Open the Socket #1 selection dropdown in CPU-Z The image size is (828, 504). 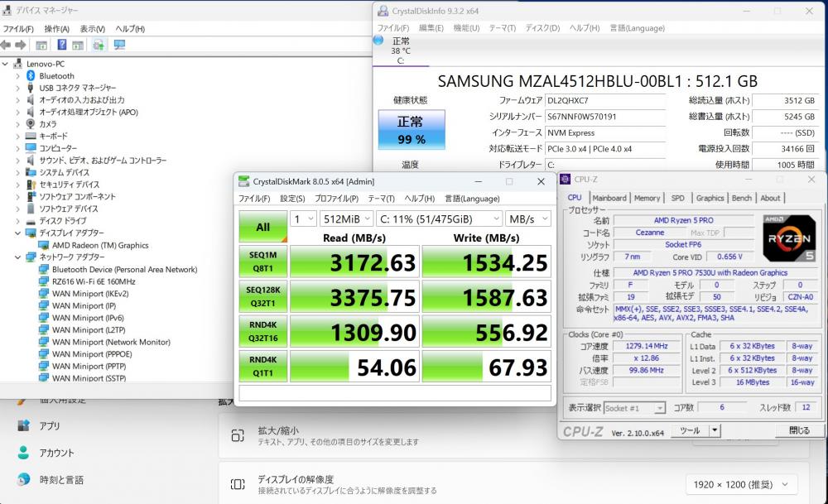634,408
